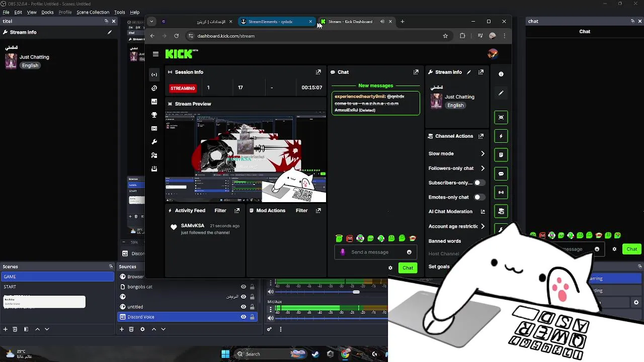
Task: Open Banned words channel action
Action: tap(445, 241)
